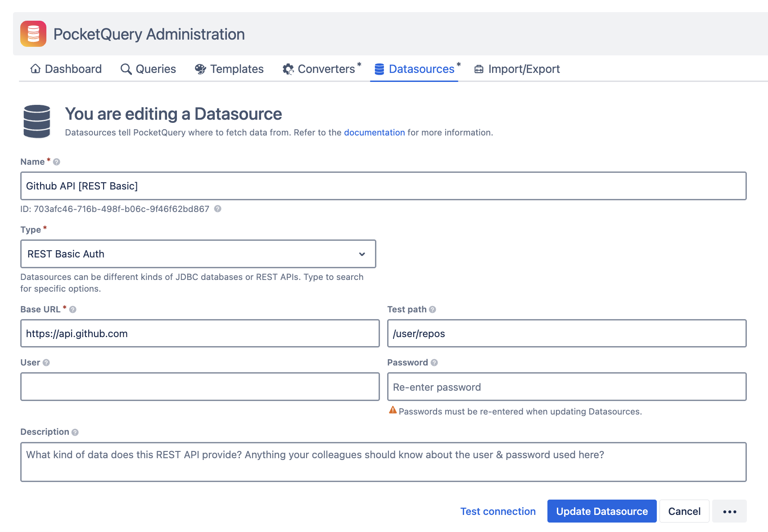768x532 pixels.
Task: Open the documentation link
Action: (374, 132)
